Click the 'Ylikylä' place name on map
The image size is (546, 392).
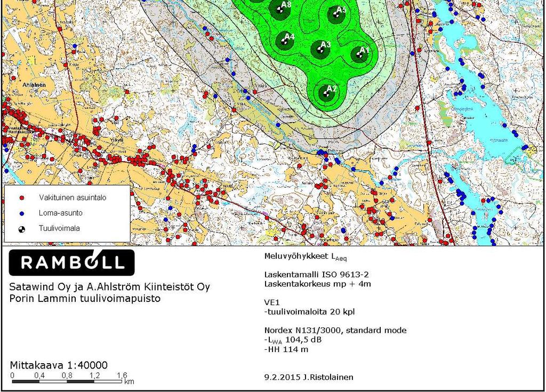[x=117, y=139]
